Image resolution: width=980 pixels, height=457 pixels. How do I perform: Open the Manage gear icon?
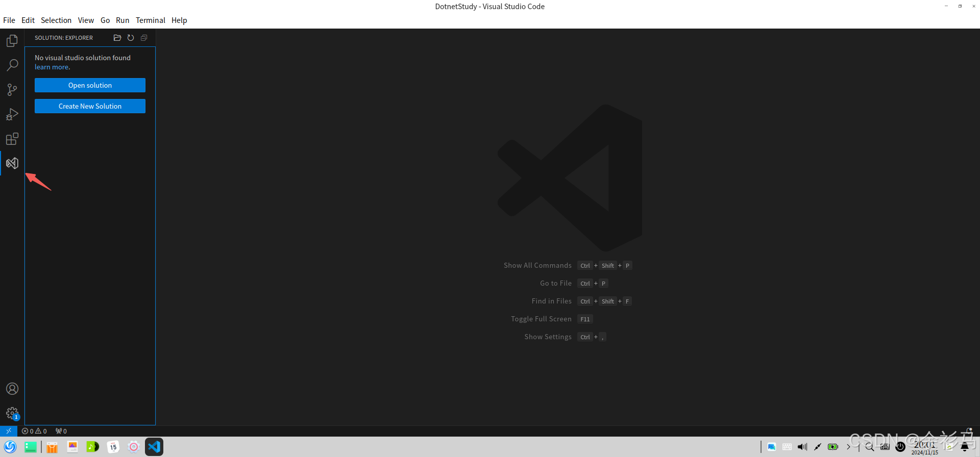(x=12, y=413)
